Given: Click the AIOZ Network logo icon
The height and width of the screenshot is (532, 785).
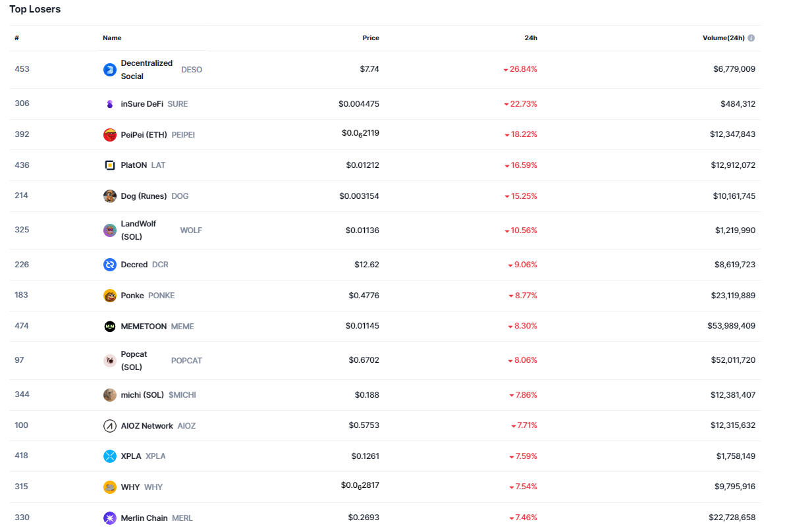Looking at the screenshot, I should [x=110, y=426].
